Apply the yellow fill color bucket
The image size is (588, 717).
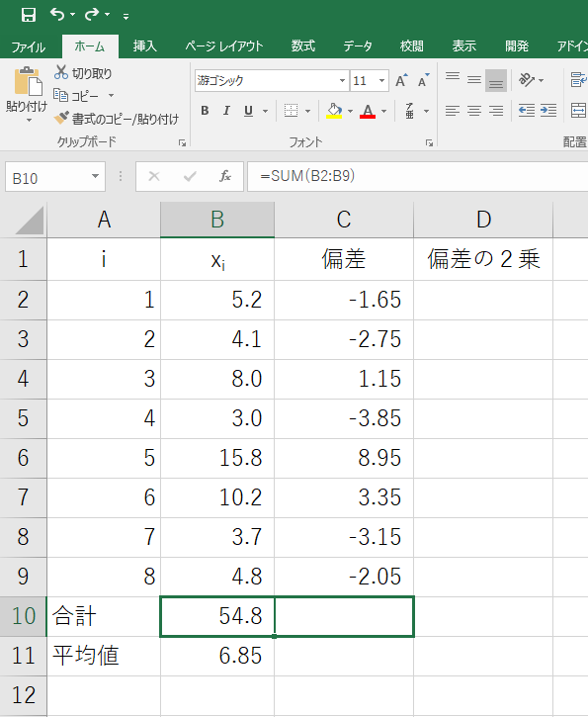point(334,111)
